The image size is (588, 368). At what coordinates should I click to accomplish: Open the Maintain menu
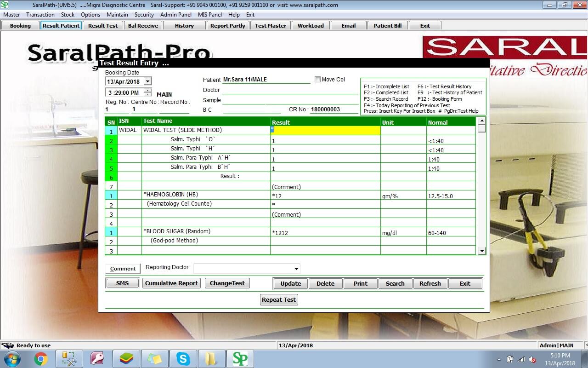click(x=118, y=15)
